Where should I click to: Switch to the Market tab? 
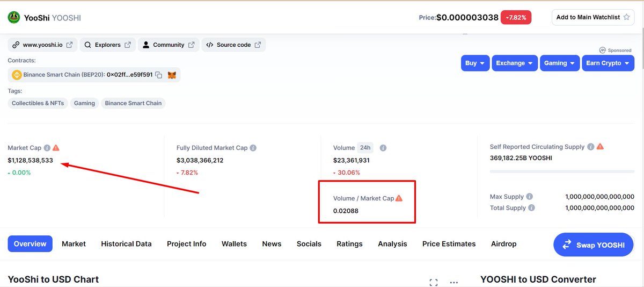(x=74, y=244)
